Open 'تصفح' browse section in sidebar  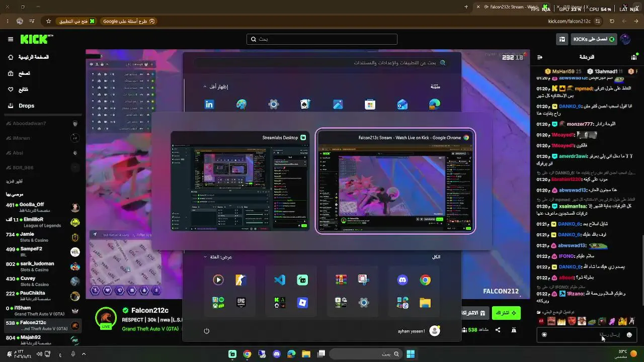pyautogui.click(x=19, y=73)
